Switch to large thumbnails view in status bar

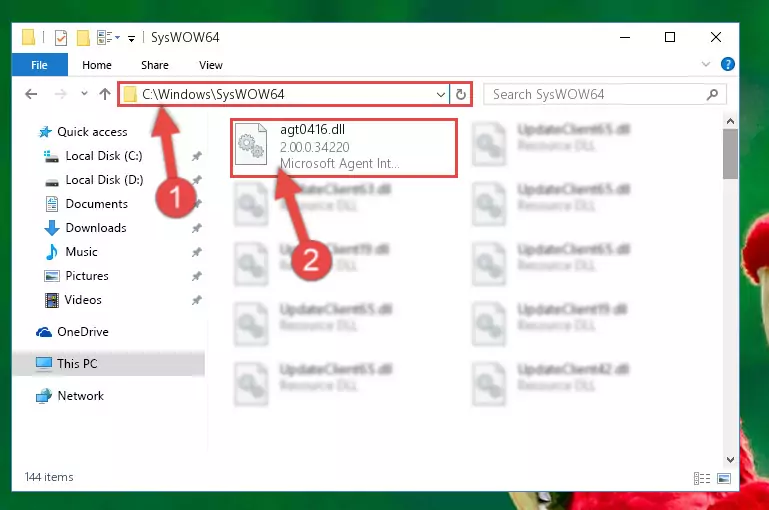coord(724,478)
